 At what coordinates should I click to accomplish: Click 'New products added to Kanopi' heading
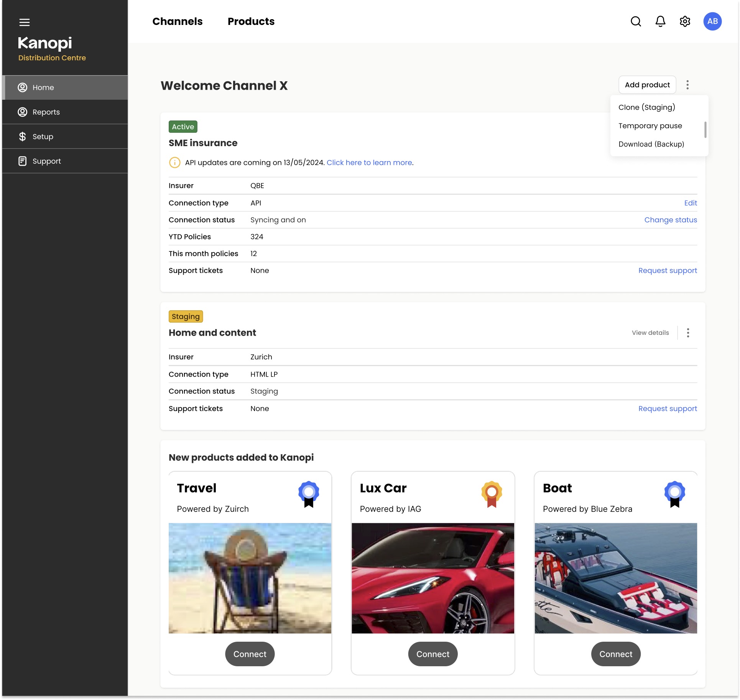tap(241, 458)
